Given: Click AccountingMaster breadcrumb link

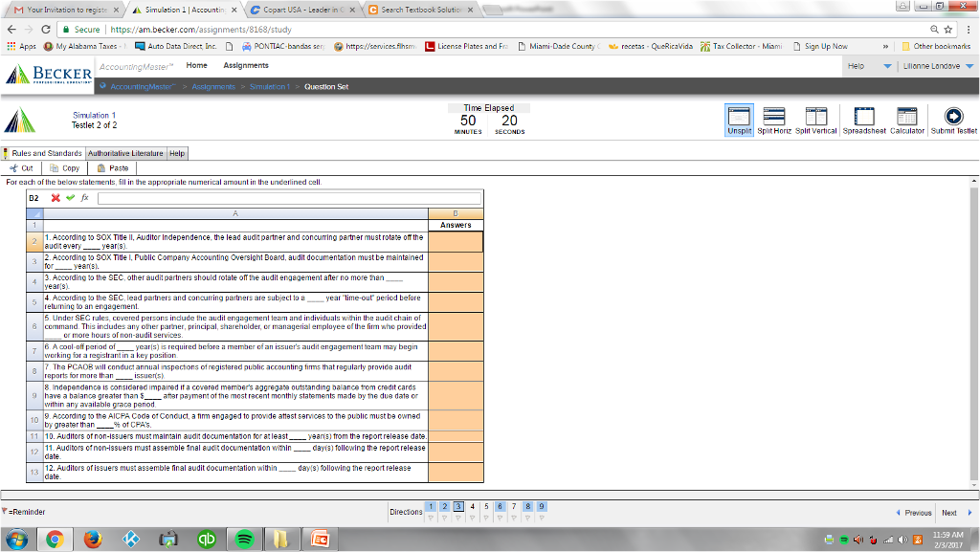Looking at the screenshot, I should click(143, 87).
